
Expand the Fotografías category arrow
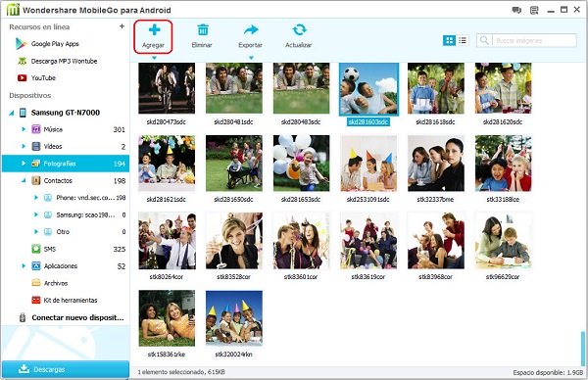click(24, 164)
